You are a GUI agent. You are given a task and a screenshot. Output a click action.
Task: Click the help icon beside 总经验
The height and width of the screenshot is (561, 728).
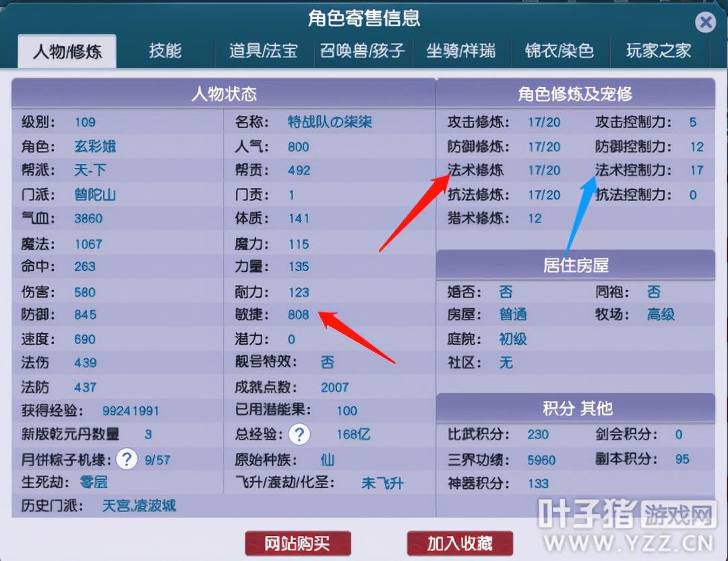(x=300, y=434)
